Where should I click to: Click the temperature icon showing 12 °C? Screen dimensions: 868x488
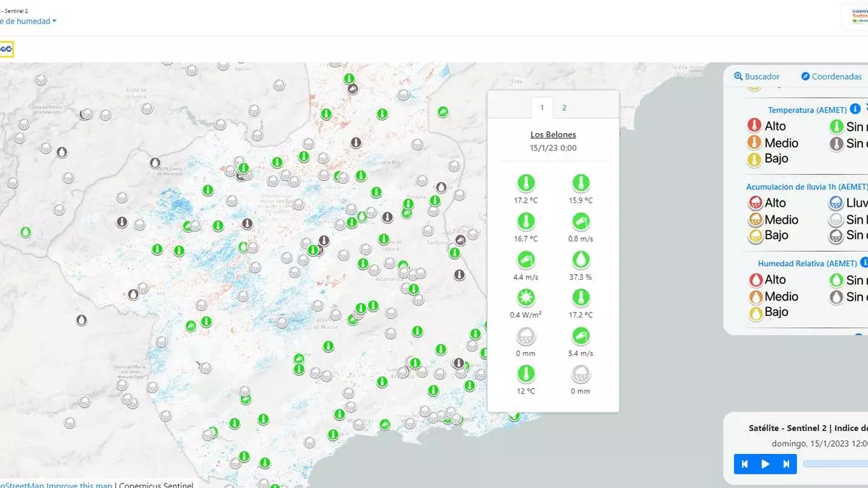tap(526, 374)
